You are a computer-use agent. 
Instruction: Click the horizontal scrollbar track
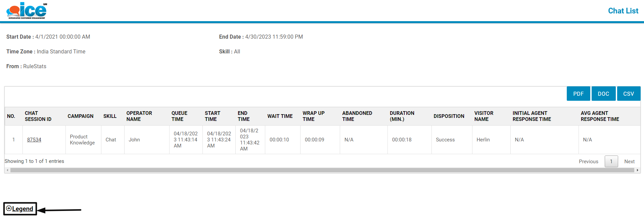[x=322, y=170]
